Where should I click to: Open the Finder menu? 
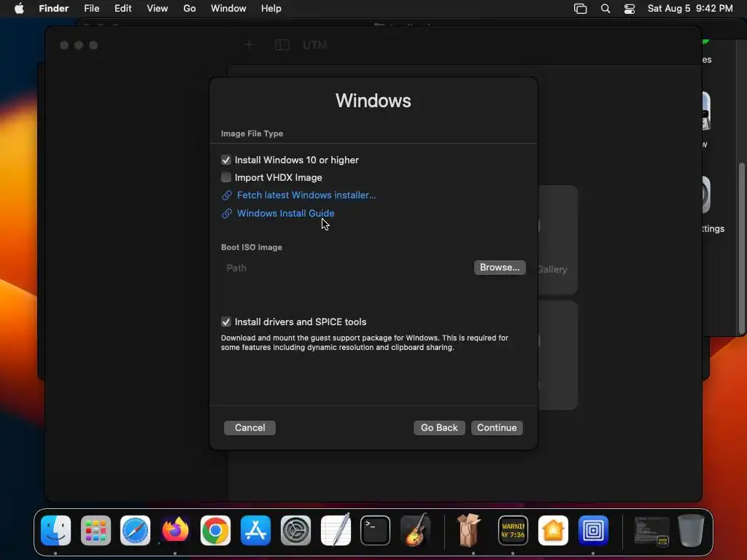53,9
